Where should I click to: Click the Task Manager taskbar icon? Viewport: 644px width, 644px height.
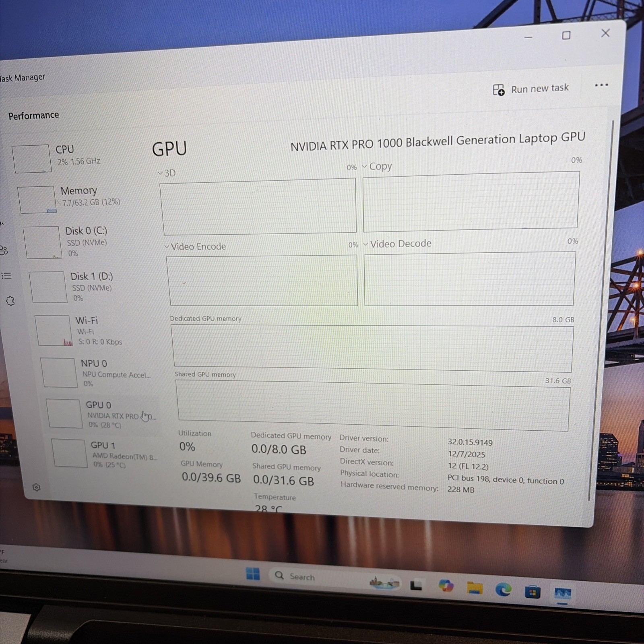click(562, 594)
